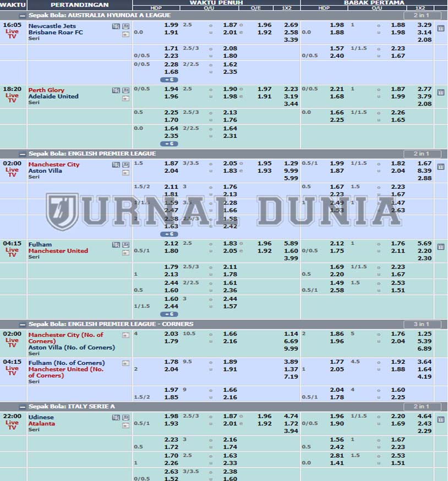
Task: Toggle the 2 in 1 view for Italy Serie A
Action: tap(422, 407)
